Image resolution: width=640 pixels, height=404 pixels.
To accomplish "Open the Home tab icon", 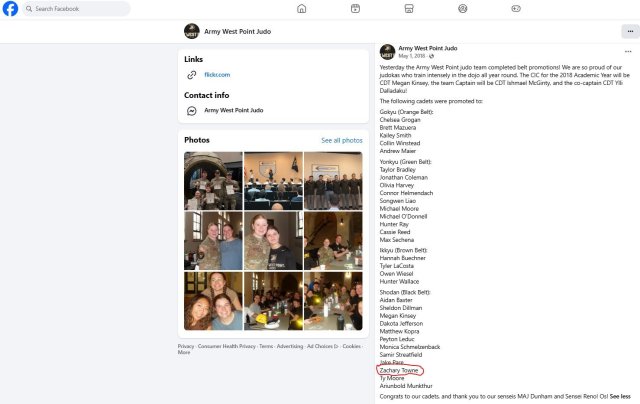I will (302, 9).
